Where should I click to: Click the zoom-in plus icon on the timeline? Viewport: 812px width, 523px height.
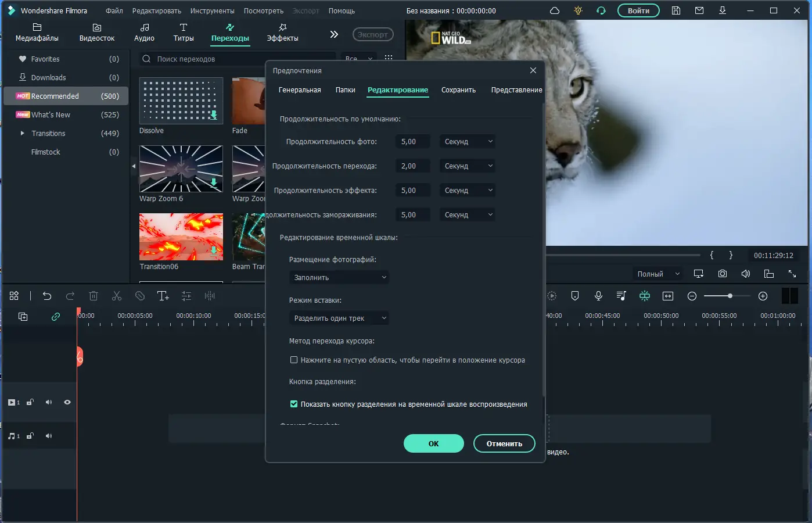[x=763, y=296]
